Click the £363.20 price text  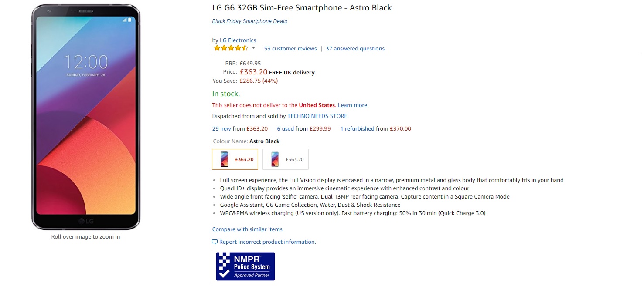pos(253,72)
